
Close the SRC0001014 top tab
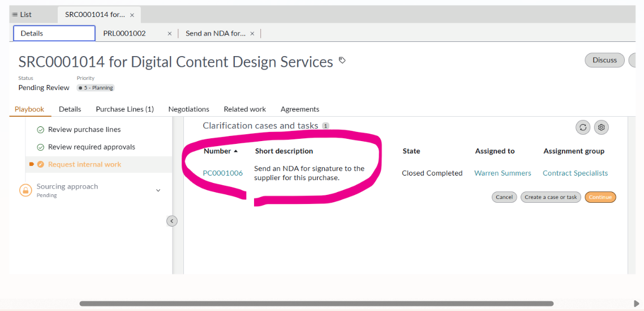click(x=132, y=15)
